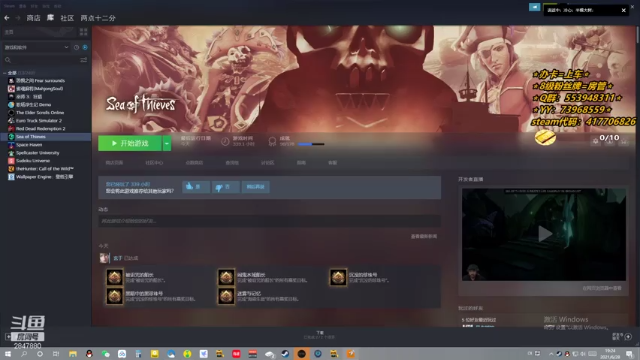Click the green 开始游戏 play button
This screenshot has width=640, height=360.
[130, 143]
